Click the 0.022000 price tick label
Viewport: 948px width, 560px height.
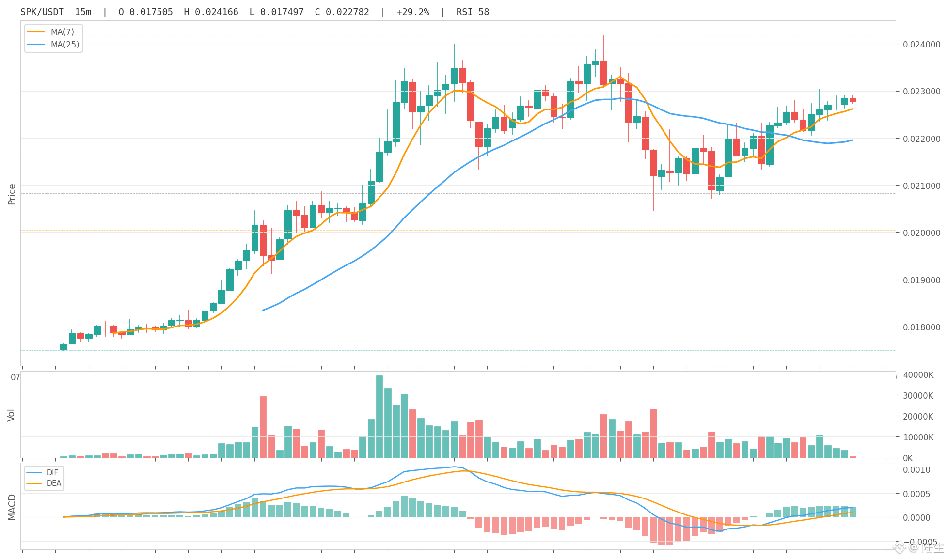[x=921, y=139]
